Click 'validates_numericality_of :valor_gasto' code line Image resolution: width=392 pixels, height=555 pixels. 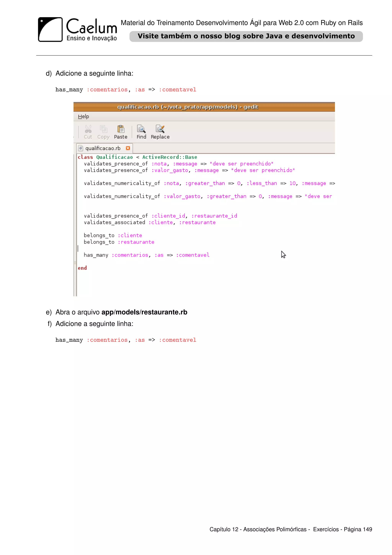coord(208,196)
